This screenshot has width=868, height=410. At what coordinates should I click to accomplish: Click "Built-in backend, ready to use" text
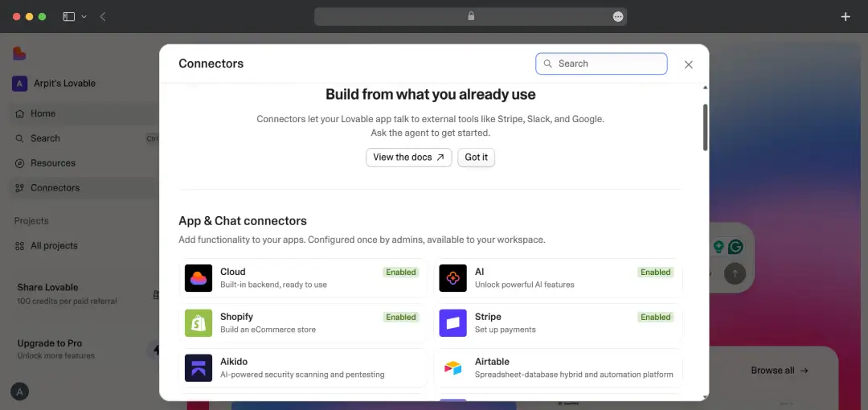273,285
